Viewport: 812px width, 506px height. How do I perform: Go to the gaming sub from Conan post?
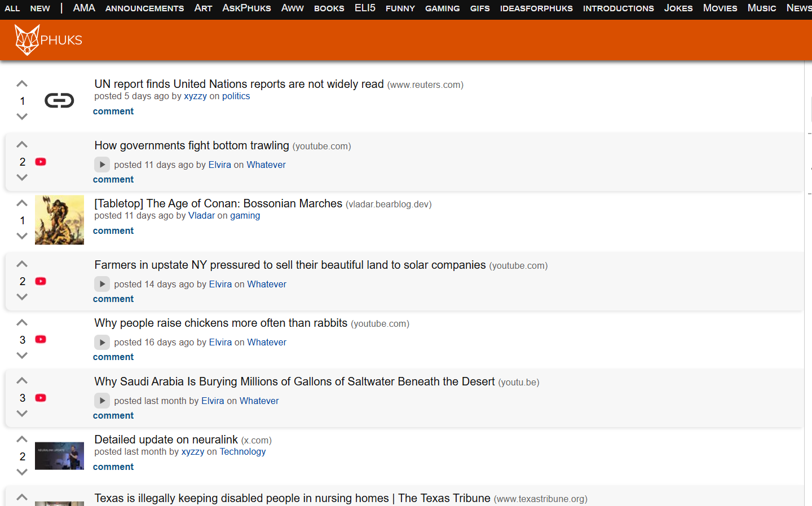(x=245, y=216)
